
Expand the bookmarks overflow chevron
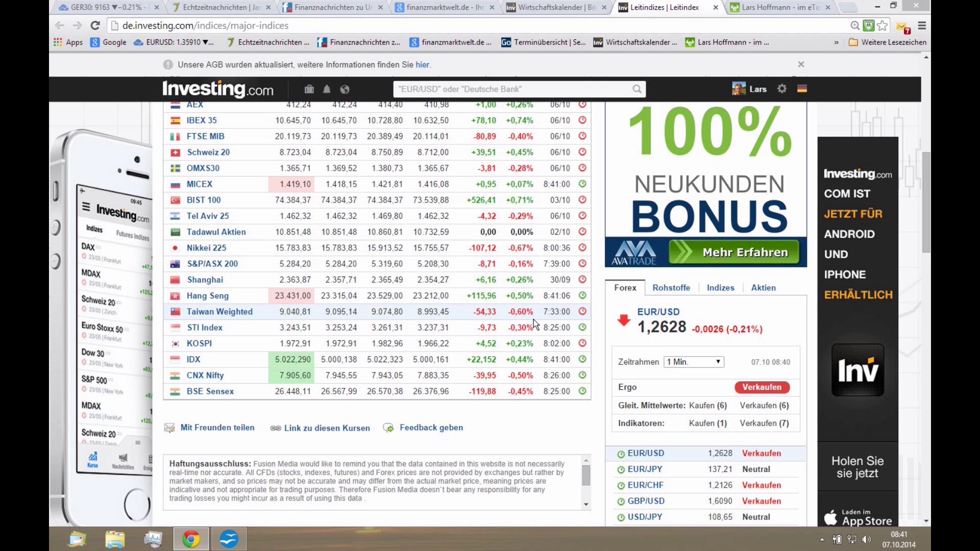(x=836, y=42)
